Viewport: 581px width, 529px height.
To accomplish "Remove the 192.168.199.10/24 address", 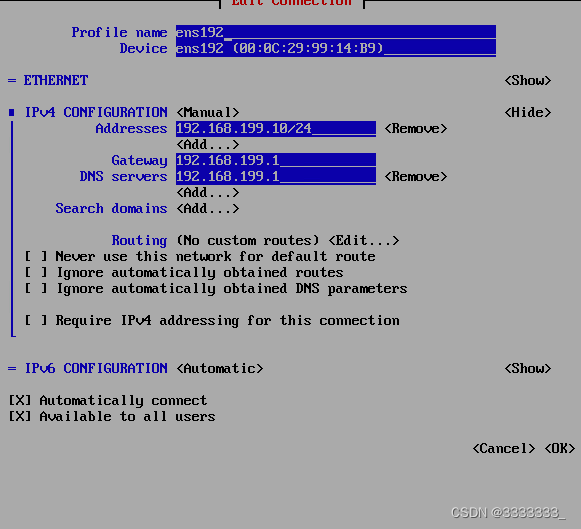I will point(416,129).
